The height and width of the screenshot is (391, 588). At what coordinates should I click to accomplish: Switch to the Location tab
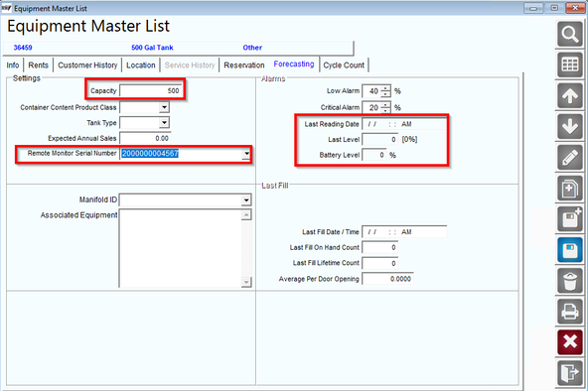[141, 65]
